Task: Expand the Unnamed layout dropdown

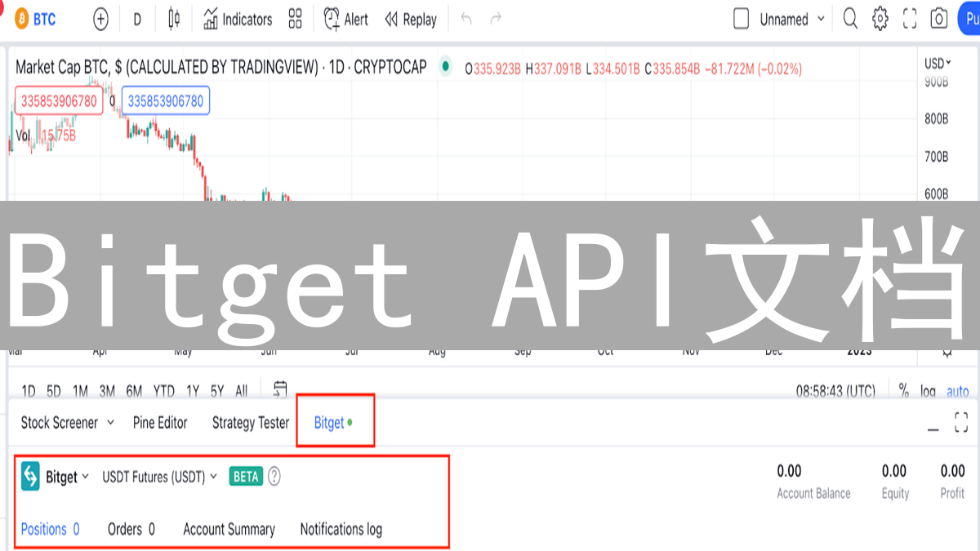Action: pyautogui.click(x=792, y=19)
